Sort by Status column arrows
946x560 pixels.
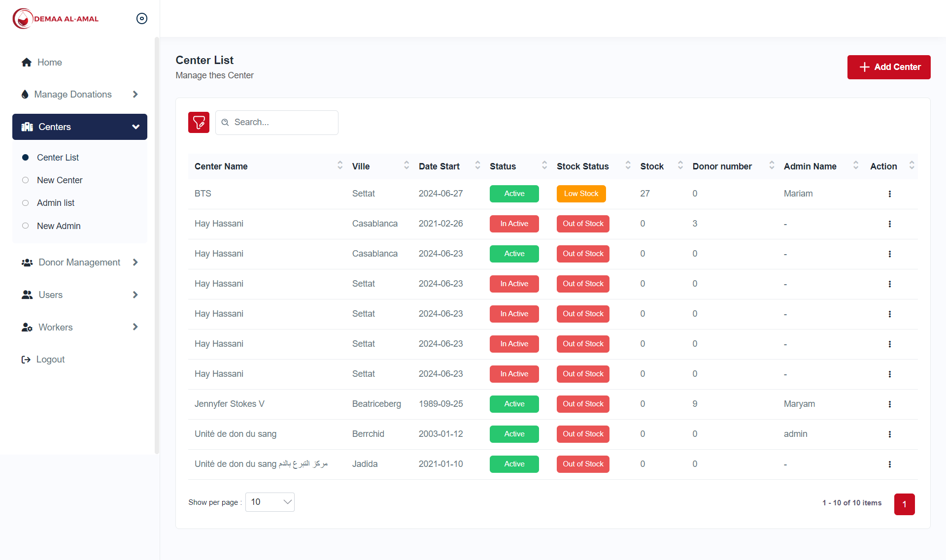click(x=544, y=165)
